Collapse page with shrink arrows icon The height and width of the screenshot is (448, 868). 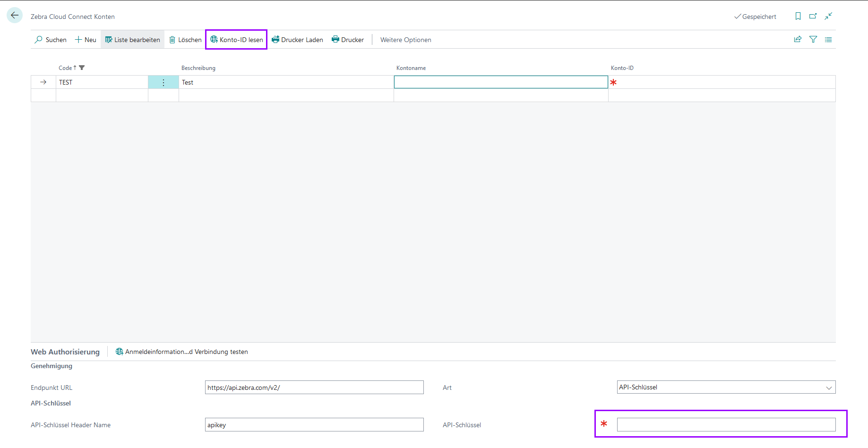[x=828, y=16]
